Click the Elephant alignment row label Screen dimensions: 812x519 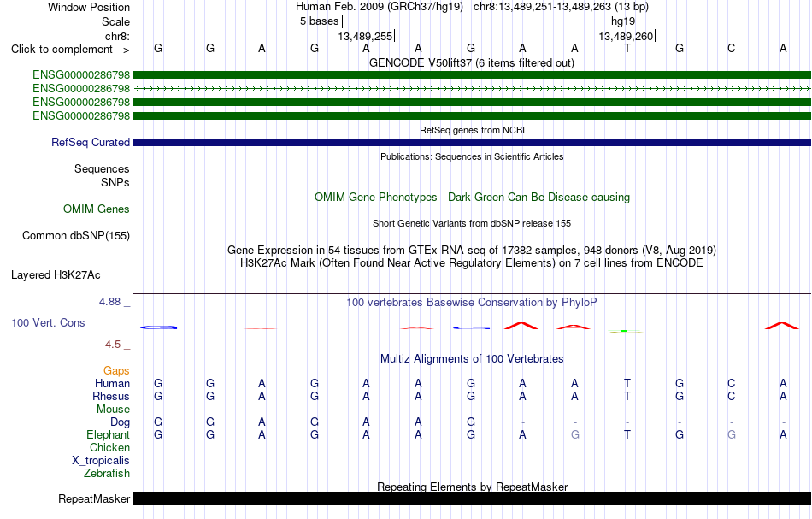108,434
